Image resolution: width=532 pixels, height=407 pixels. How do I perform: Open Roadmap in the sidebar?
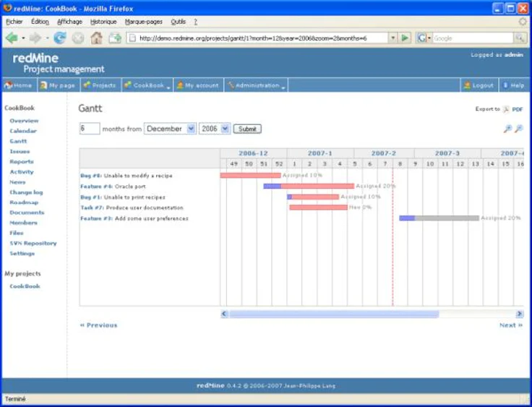[x=24, y=202]
